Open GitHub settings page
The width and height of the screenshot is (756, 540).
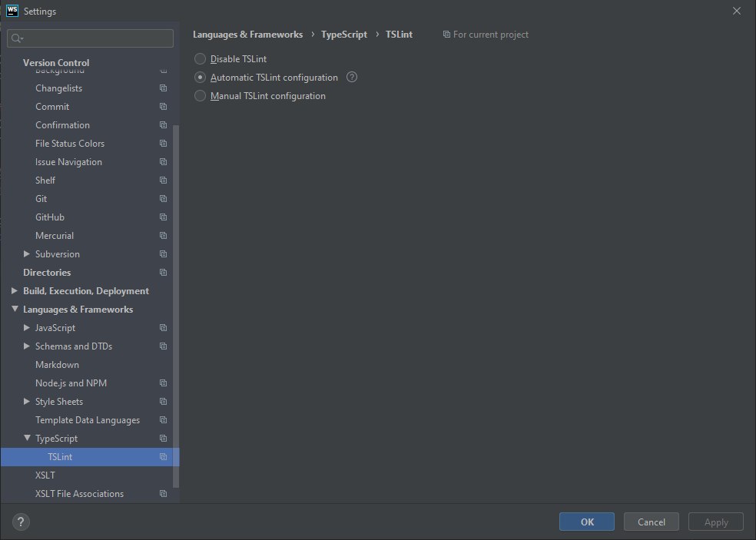click(50, 217)
